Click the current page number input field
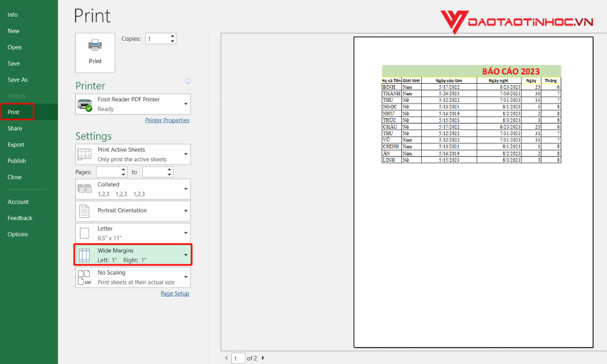607x364 pixels. [x=238, y=358]
